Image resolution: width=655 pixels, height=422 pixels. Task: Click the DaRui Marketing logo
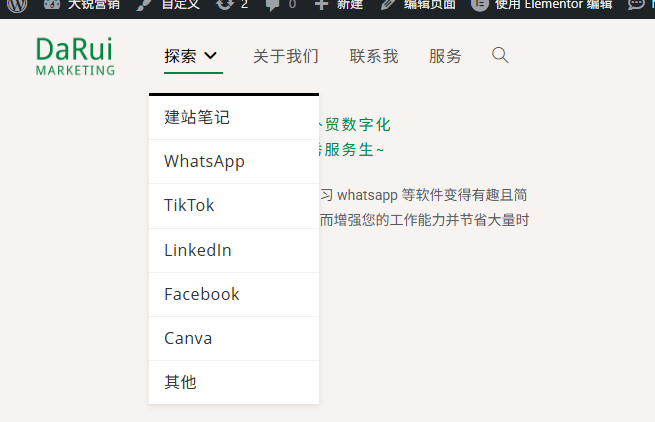[x=75, y=56]
